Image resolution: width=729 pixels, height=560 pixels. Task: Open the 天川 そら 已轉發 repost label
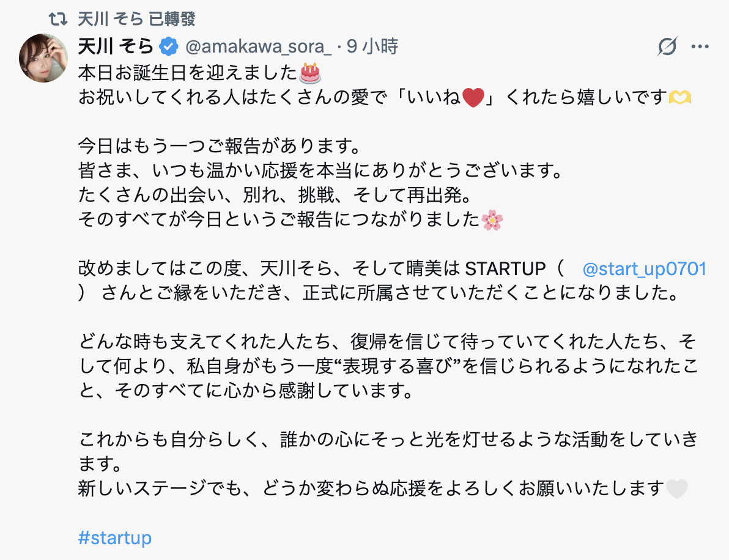point(136,19)
